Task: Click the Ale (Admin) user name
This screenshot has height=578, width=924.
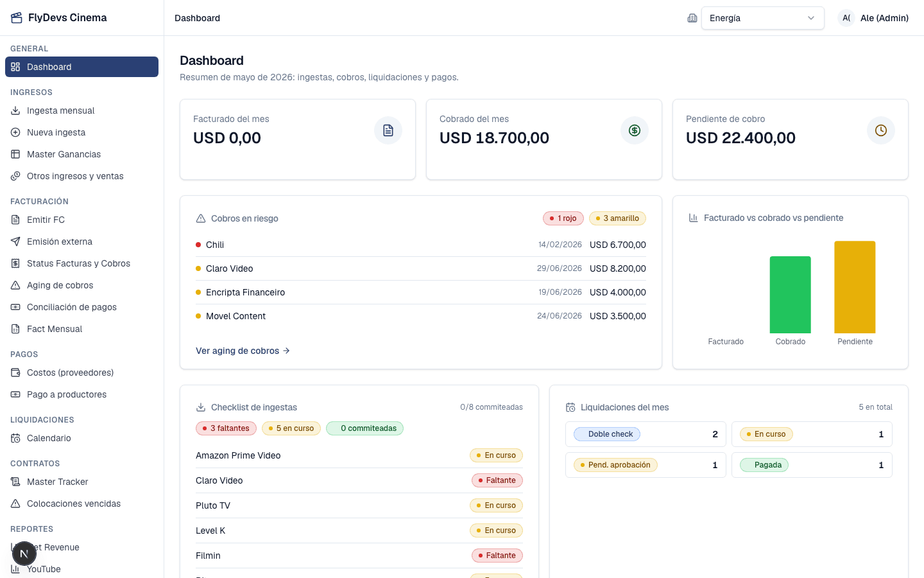Action: pyautogui.click(x=884, y=18)
